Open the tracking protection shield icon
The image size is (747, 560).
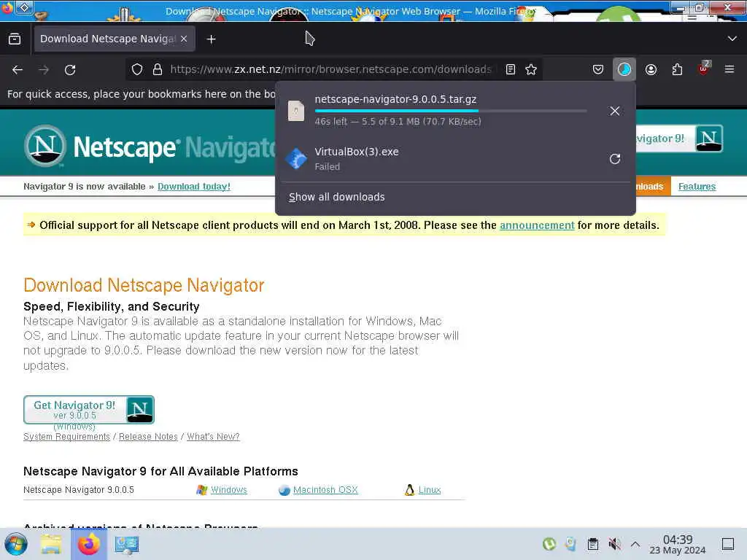pyautogui.click(x=137, y=69)
